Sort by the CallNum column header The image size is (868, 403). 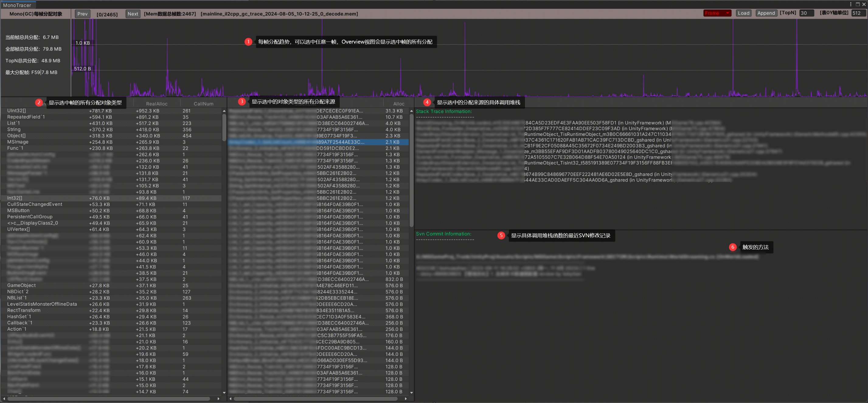[x=203, y=104]
